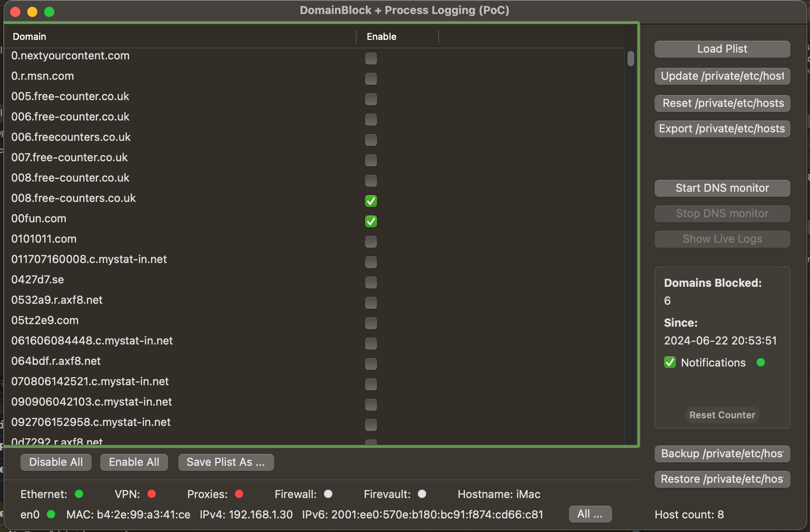The height and width of the screenshot is (532, 810).
Task: Click the Reset Counter button
Action: coord(722,415)
